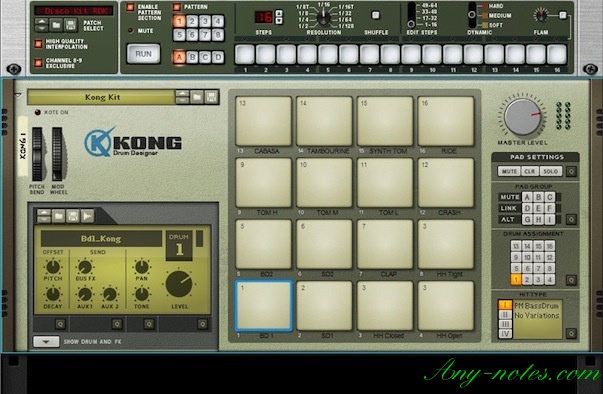Open Hit Type quick edit Q button

(x=571, y=333)
